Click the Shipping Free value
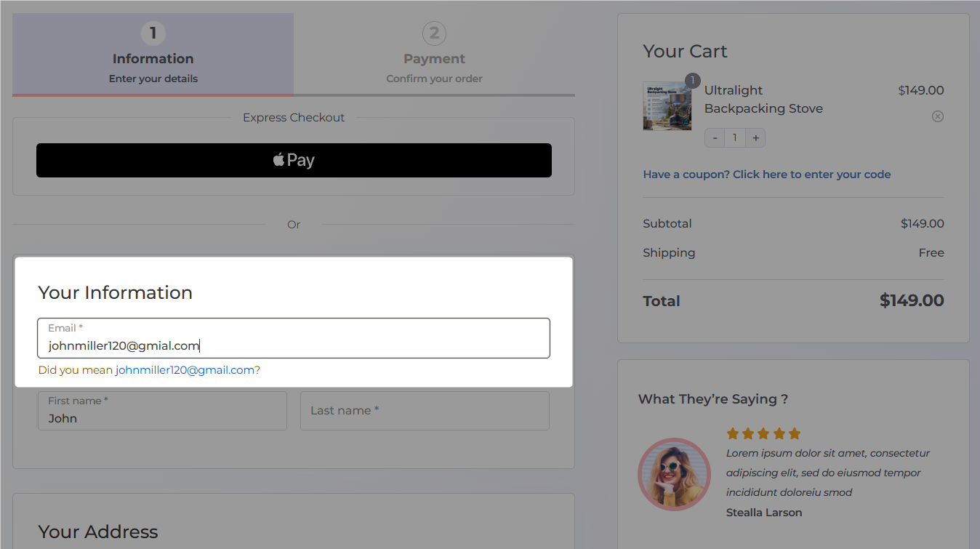This screenshot has height=549, width=980. pyautogui.click(x=931, y=253)
